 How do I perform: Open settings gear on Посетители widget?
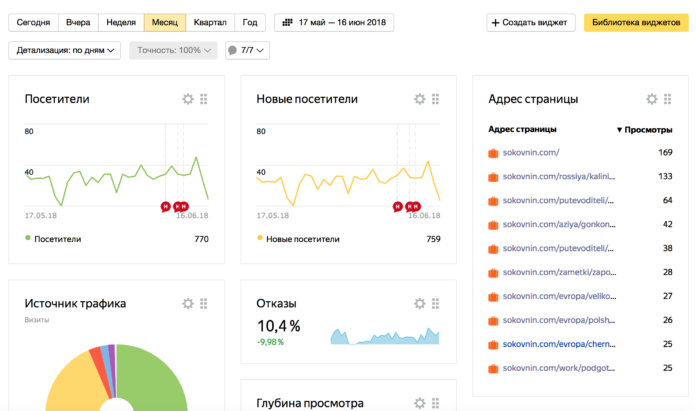pyautogui.click(x=187, y=99)
